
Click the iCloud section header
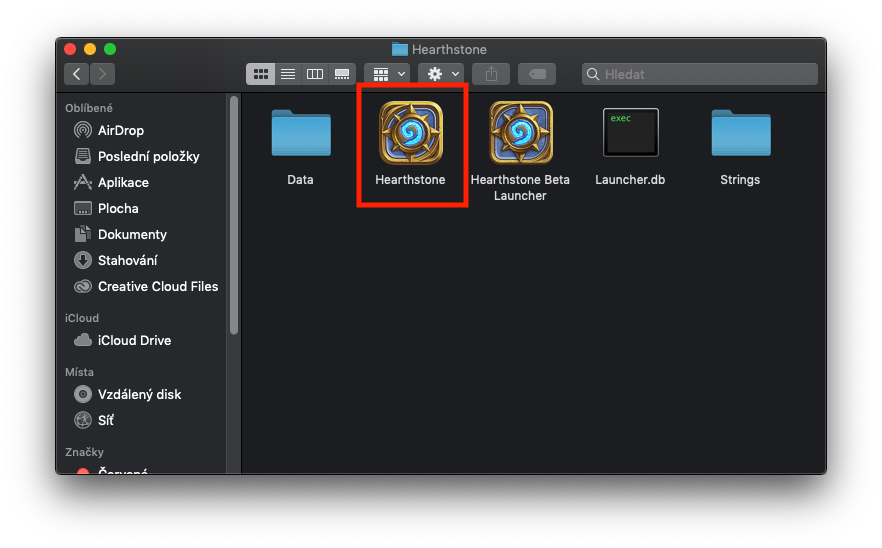(x=82, y=318)
